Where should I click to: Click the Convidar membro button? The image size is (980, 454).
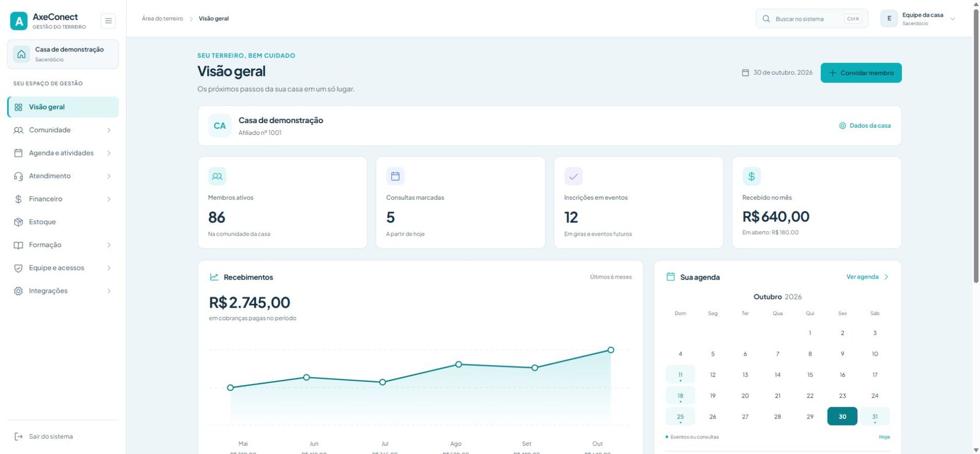coord(861,73)
